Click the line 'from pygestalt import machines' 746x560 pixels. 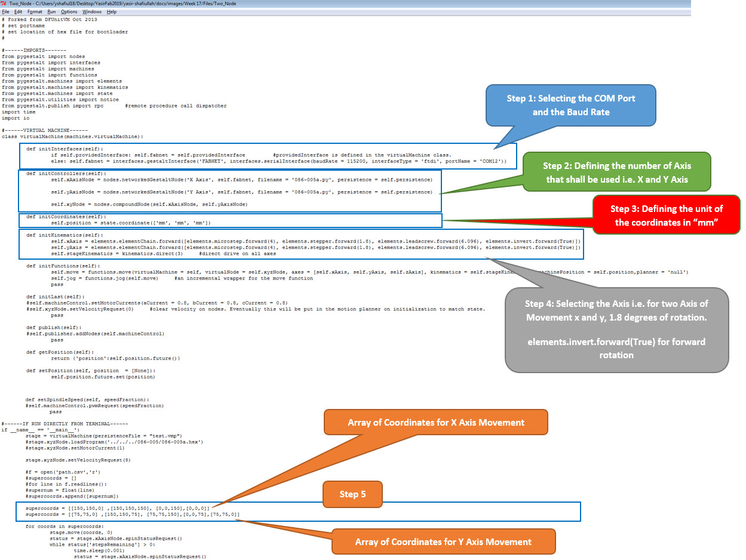48,69
